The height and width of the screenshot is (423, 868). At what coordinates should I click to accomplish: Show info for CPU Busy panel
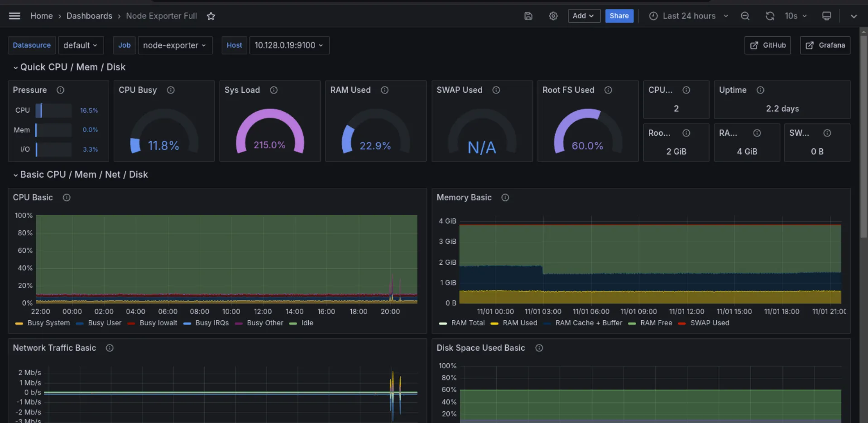171,90
